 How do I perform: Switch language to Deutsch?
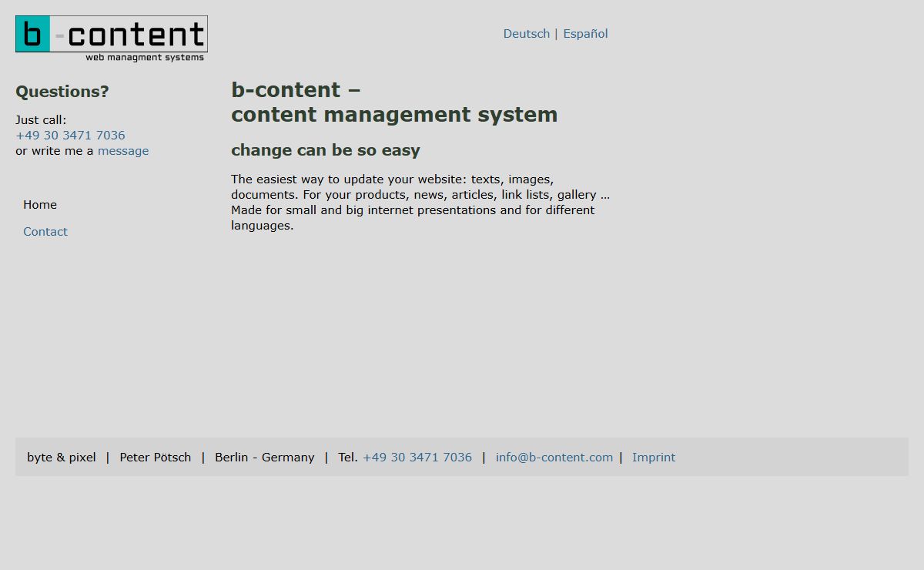[x=527, y=34]
